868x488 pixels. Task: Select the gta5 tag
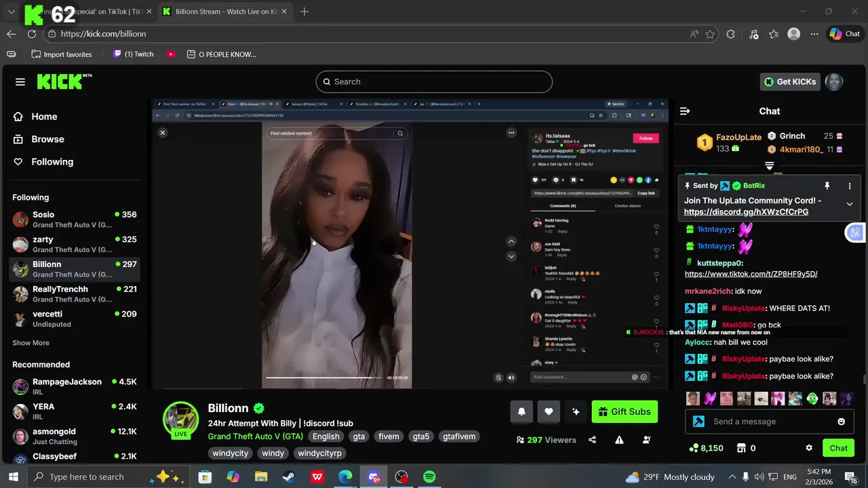click(421, 436)
